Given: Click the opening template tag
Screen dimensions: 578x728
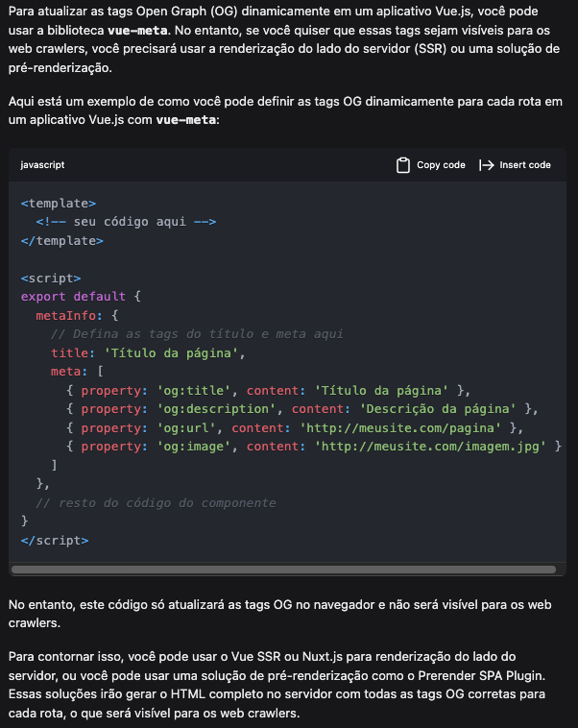Looking at the screenshot, I should tap(59, 204).
